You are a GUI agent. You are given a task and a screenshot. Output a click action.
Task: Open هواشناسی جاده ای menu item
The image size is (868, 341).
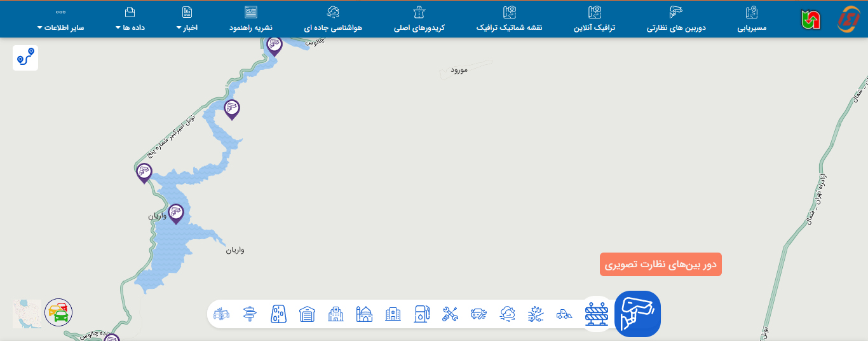coord(333,28)
